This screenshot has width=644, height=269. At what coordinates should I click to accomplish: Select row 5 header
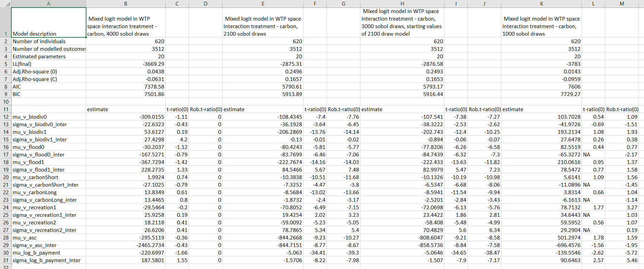pos(5,64)
